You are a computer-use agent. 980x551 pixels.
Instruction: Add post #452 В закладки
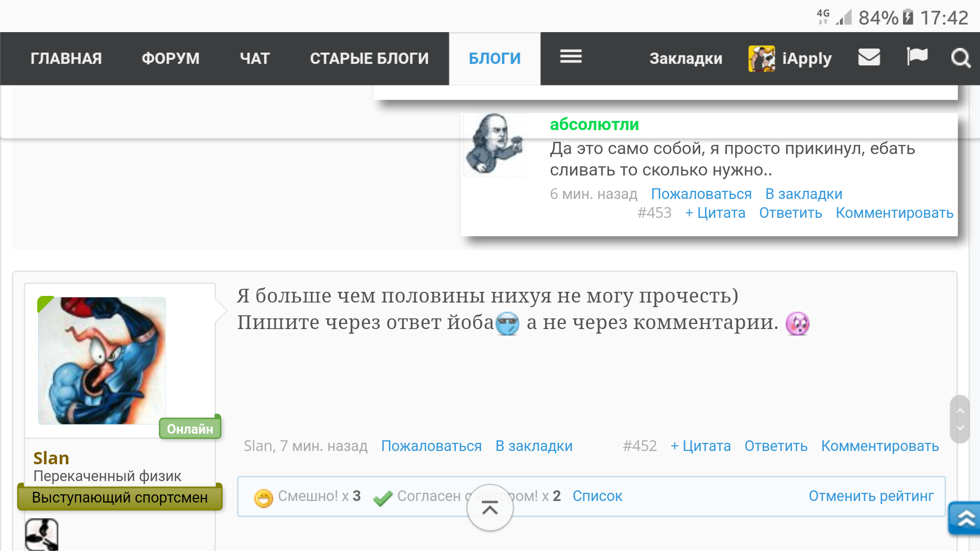pyautogui.click(x=534, y=446)
